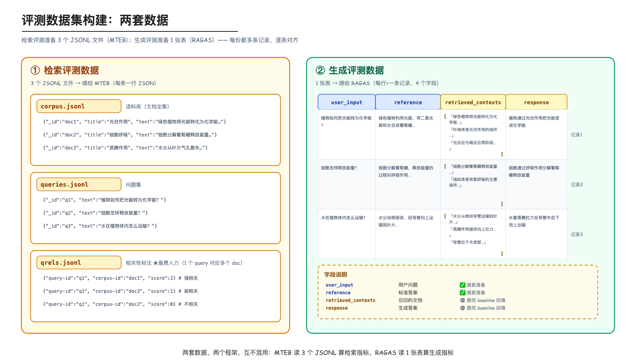This screenshot has width=636, height=364.
Task: Select the query line with "_id":"q3"
Action: coord(100,226)
